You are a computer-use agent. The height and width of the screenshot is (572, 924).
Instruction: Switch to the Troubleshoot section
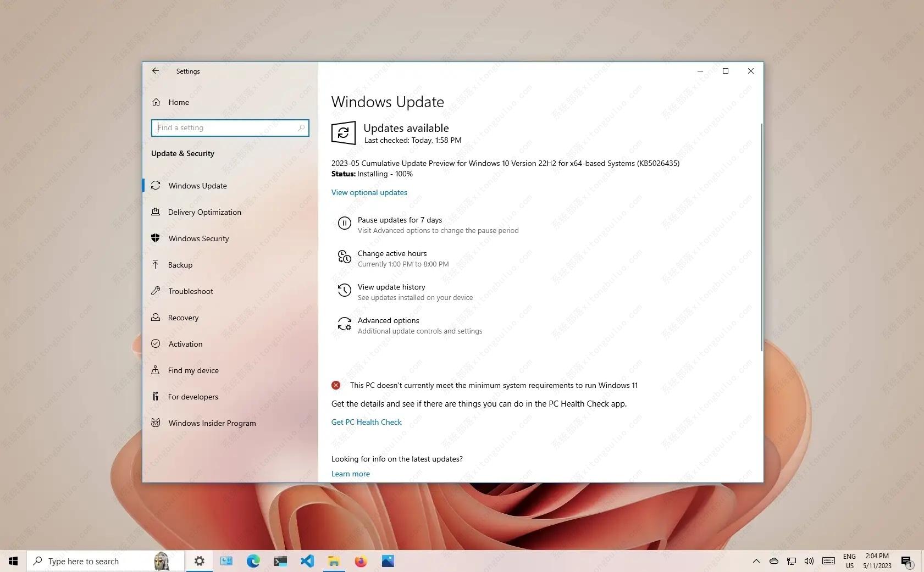click(x=190, y=291)
